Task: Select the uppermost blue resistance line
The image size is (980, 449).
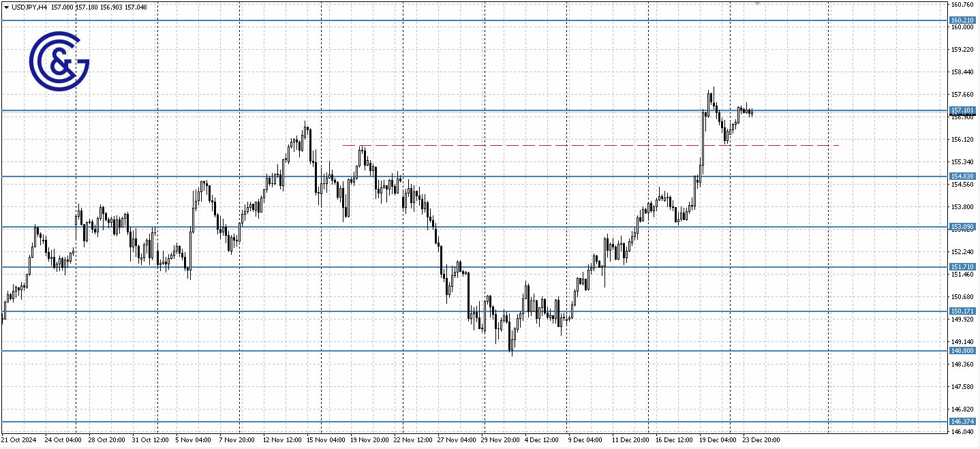Action: (x=477, y=20)
